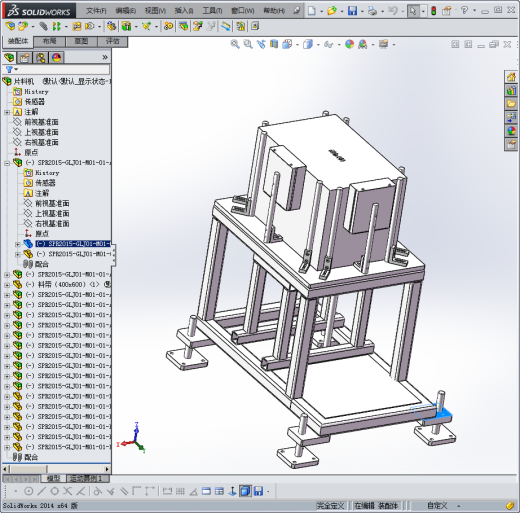Click the New document icon
Viewport: 520px width, 513px height.
[x=311, y=11]
